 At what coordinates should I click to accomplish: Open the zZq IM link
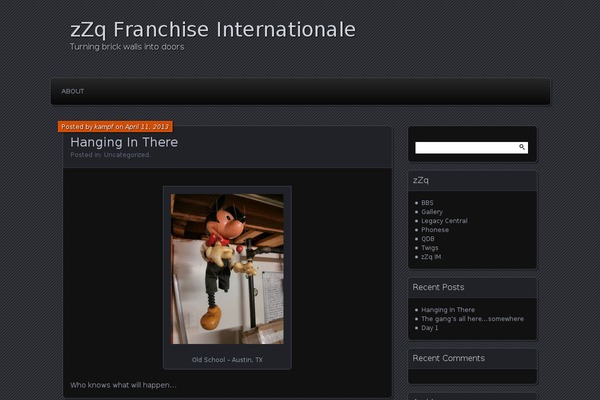coord(431,257)
